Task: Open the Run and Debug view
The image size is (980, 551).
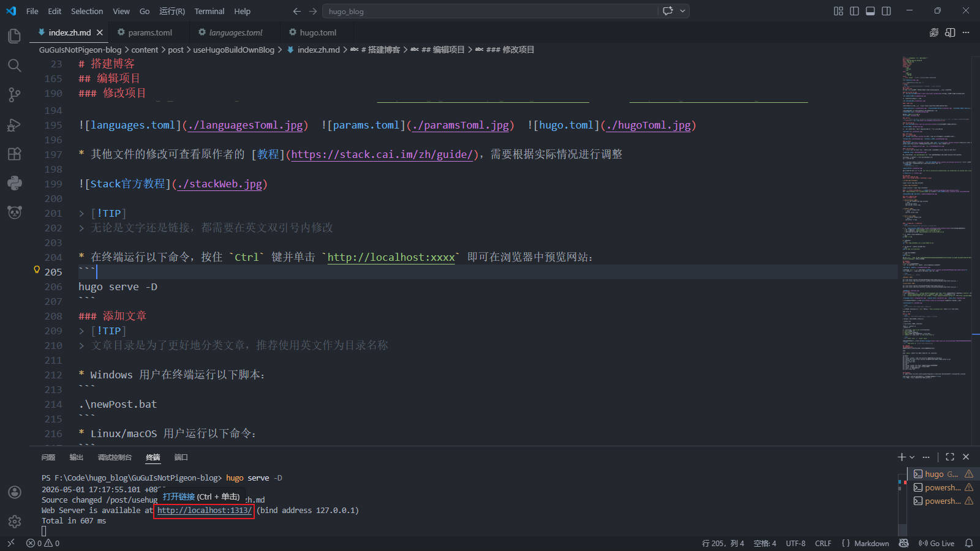Action: [14, 124]
